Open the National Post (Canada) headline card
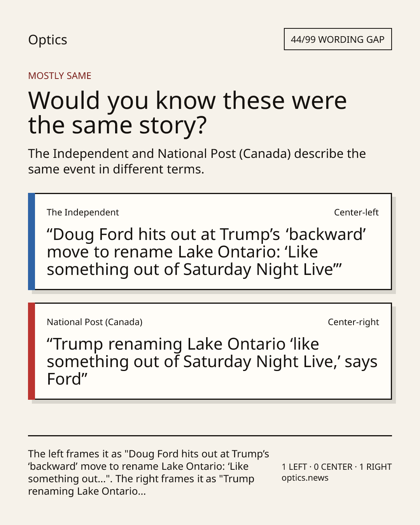The width and height of the screenshot is (420, 525). [x=210, y=351]
